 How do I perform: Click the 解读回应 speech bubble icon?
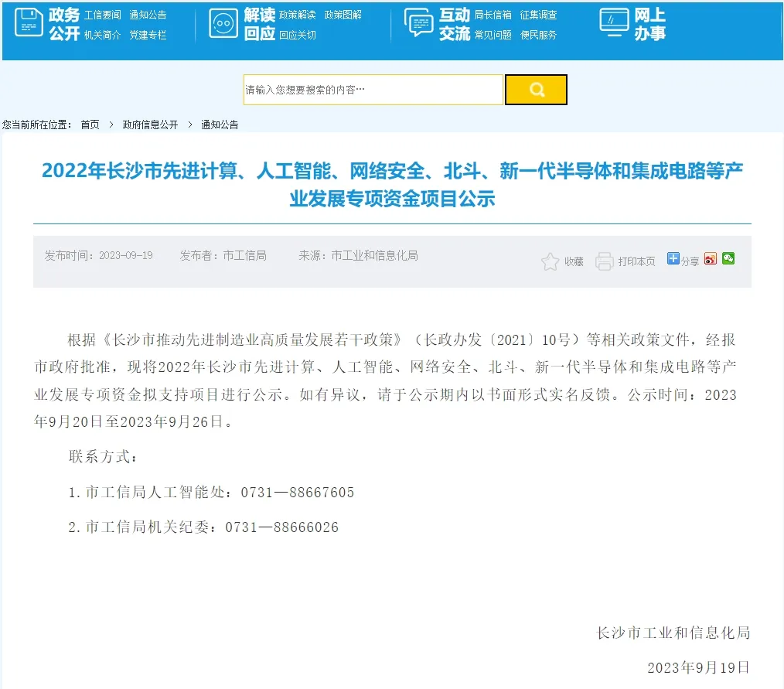223,23
